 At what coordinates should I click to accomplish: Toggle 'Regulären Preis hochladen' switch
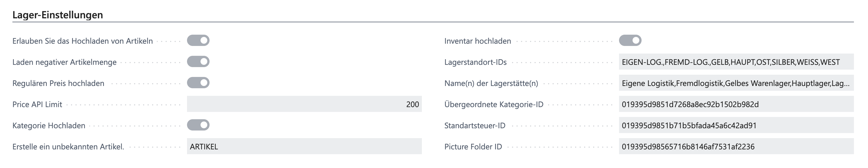coord(198,83)
